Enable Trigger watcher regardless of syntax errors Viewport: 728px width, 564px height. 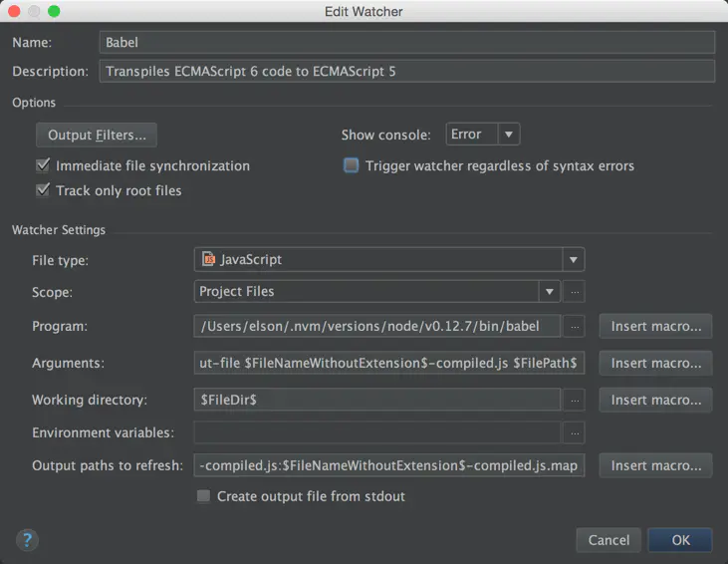351,165
